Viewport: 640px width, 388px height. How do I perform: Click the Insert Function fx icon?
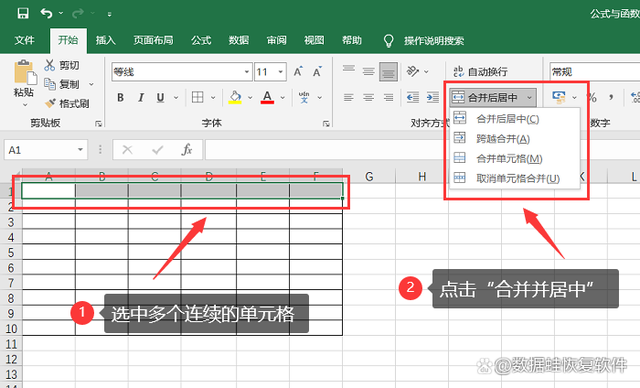[187, 150]
